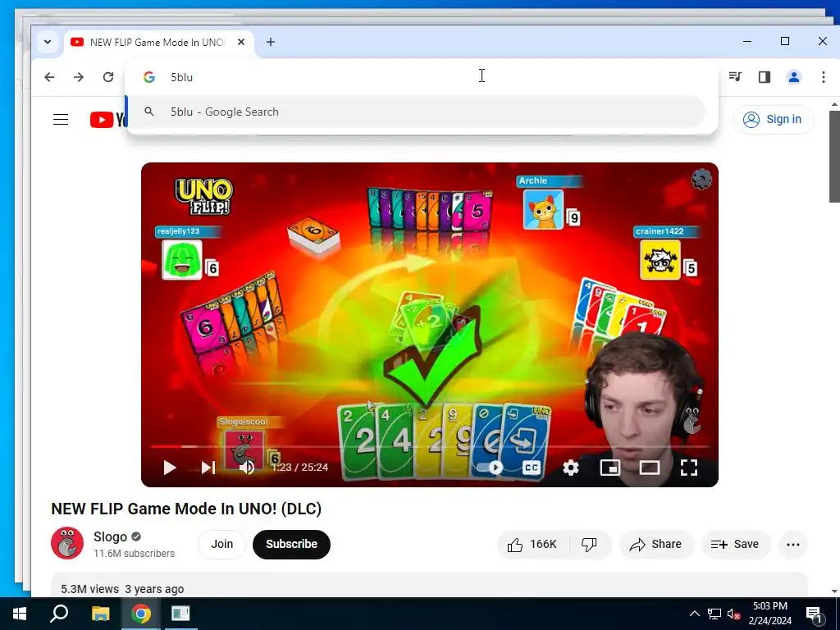Expand the description showing 5.3M views
The height and width of the screenshot is (630, 840).
coord(428,585)
